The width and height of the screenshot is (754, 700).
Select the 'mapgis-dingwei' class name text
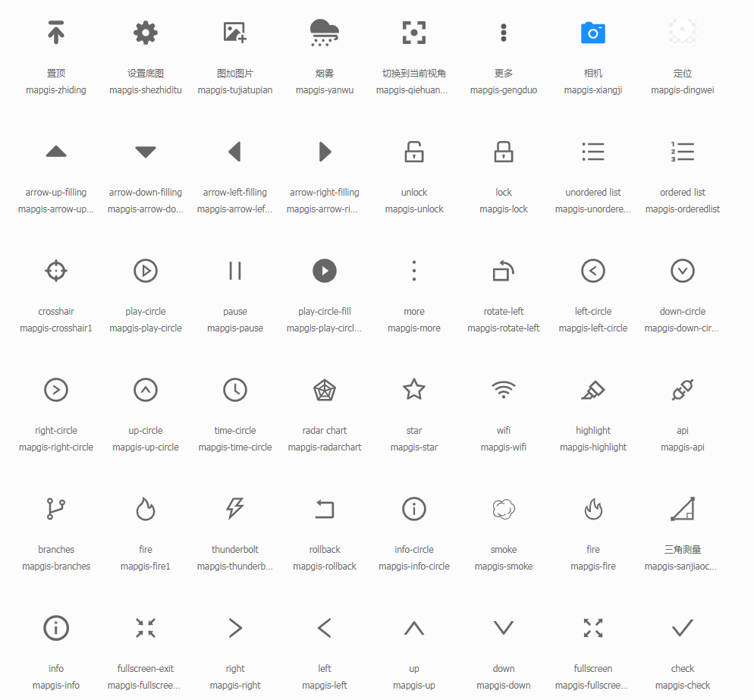pos(683,90)
